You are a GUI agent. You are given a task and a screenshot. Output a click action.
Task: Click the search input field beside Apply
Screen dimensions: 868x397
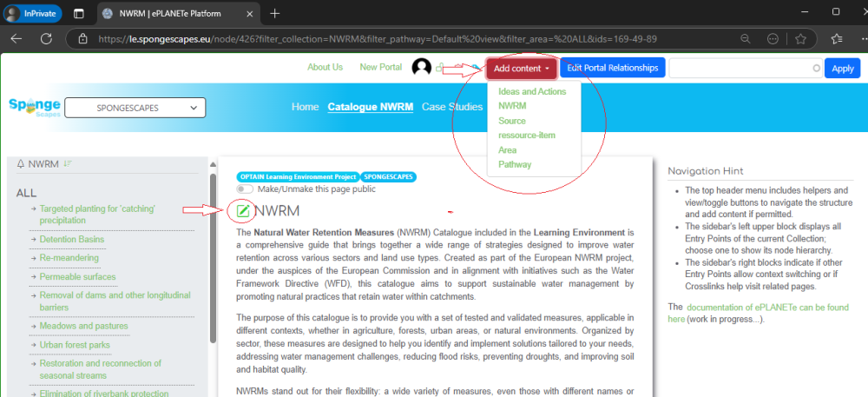(x=744, y=68)
